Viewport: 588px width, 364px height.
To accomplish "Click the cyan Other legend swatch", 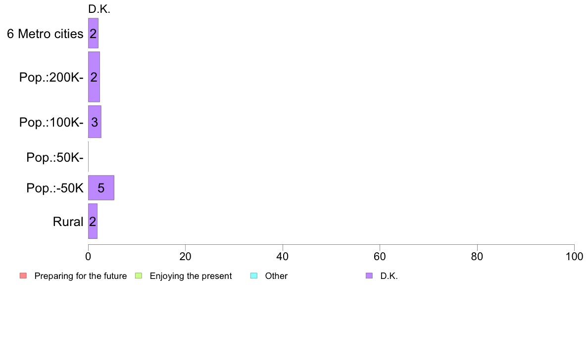I will pos(254,276).
